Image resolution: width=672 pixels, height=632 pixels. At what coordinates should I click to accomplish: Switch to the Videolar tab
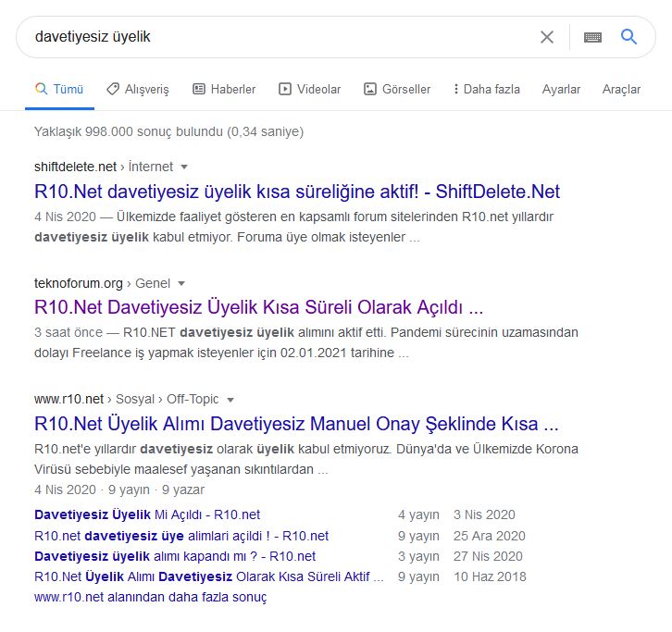pyautogui.click(x=310, y=89)
